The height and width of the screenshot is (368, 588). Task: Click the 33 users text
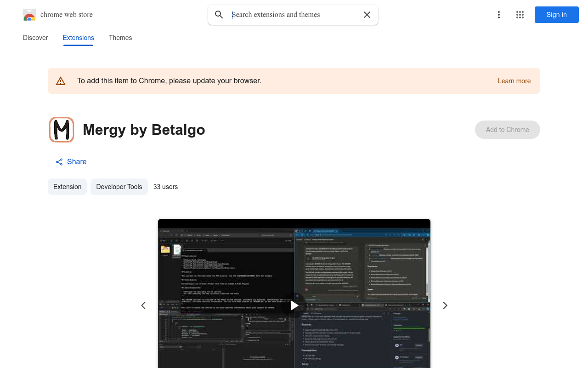(165, 187)
